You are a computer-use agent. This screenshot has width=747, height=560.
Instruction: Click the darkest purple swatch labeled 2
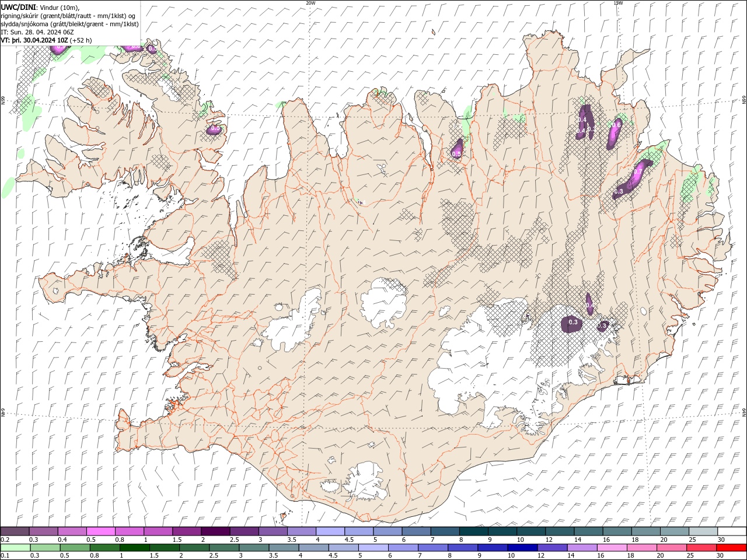[215, 531]
